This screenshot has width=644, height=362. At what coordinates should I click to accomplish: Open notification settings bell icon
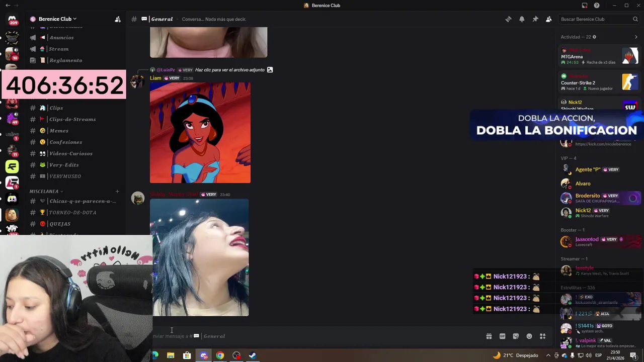pos(522,19)
